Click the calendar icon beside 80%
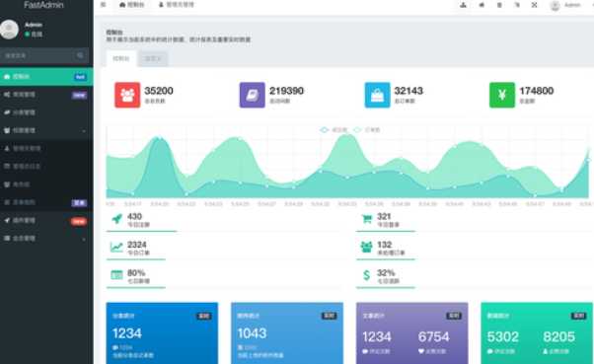 (116, 275)
